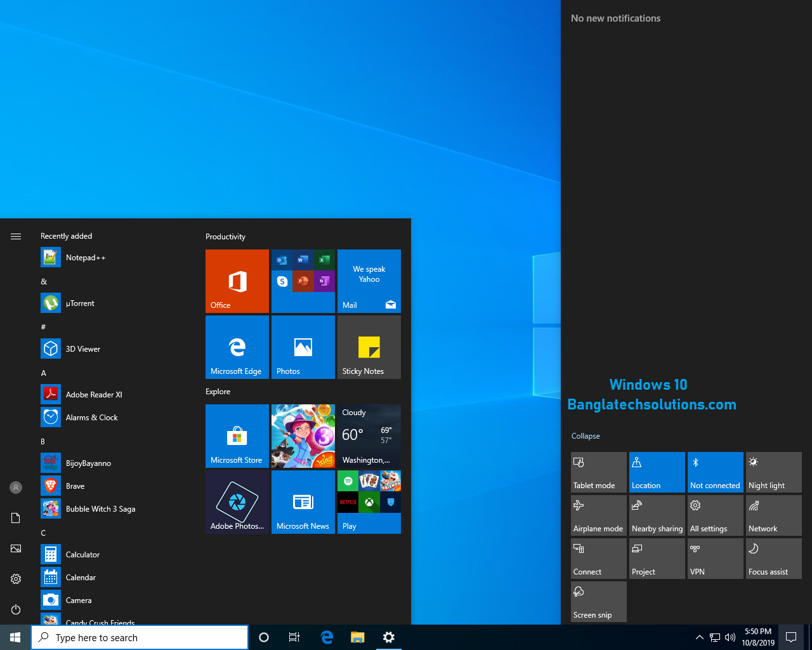Click the Action Center notification icon
The height and width of the screenshot is (650, 812).
791,637
